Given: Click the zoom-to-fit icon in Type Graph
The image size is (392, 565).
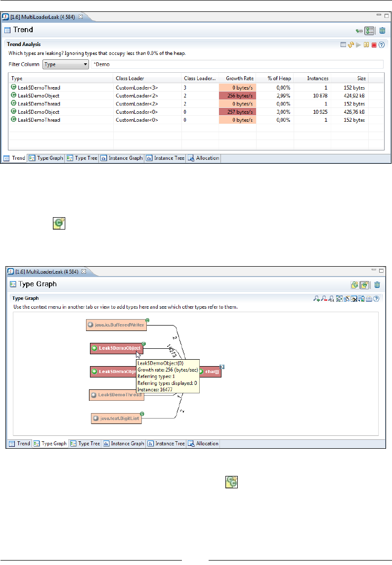Looking at the screenshot, I should (339, 299).
